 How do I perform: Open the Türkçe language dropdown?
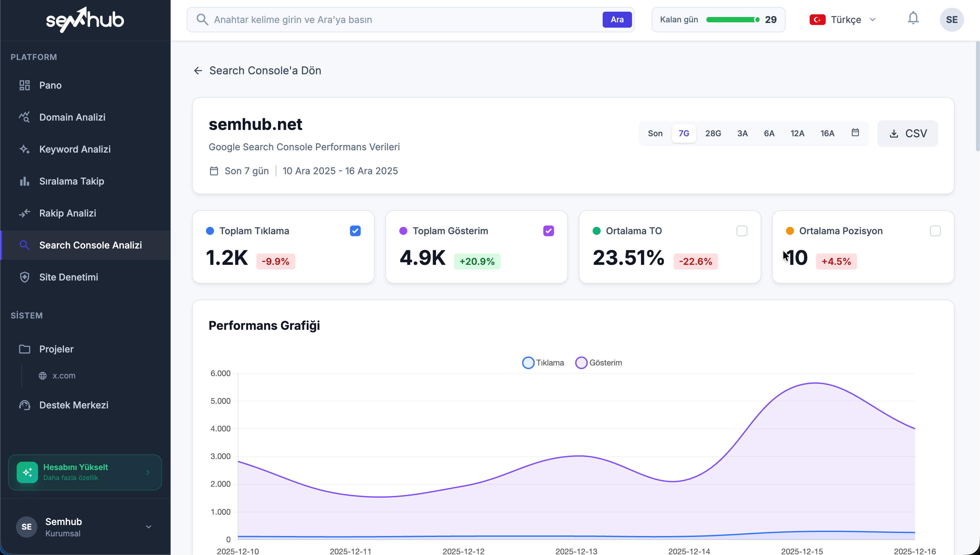point(843,19)
